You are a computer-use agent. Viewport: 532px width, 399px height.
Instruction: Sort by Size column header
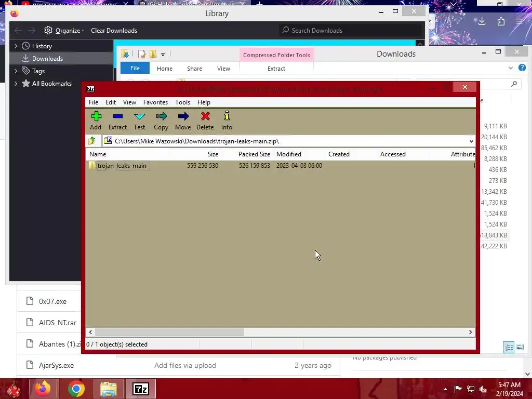coord(212,154)
